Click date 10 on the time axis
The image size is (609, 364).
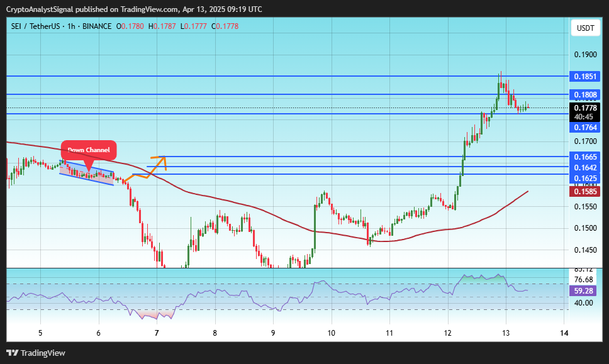(x=331, y=333)
